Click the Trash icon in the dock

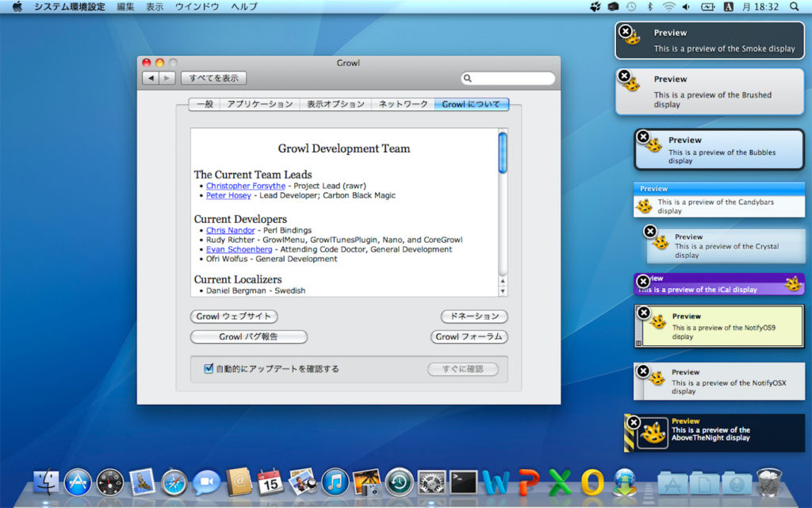click(x=769, y=482)
